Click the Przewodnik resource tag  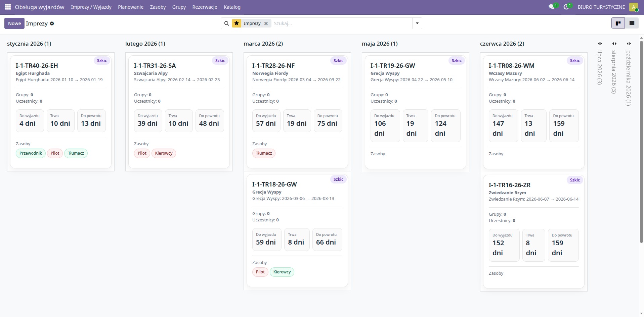[x=31, y=153]
